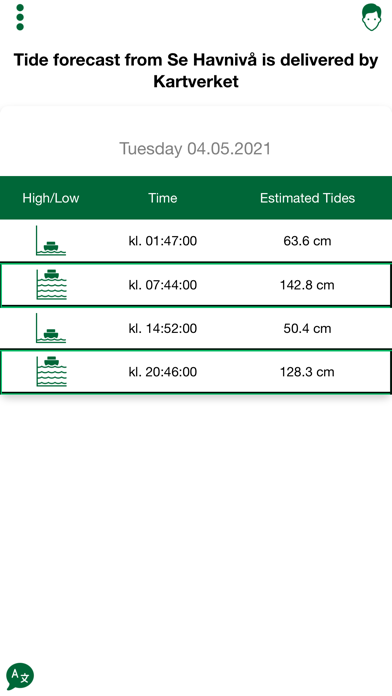The width and height of the screenshot is (392, 696).
Task: Click time kl. 07:44:00
Action: (162, 285)
